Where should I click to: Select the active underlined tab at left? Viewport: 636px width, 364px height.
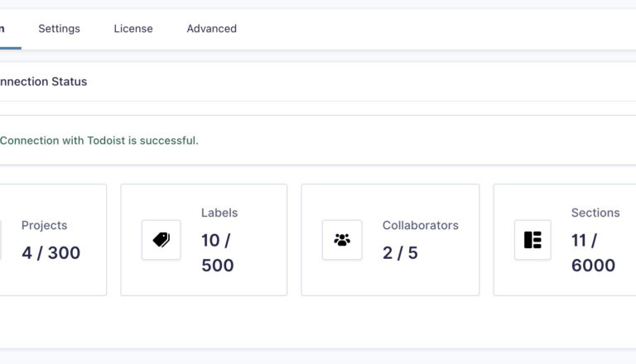point(4,29)
